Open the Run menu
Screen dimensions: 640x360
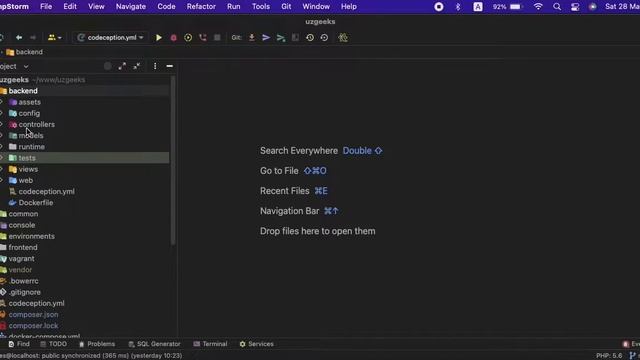(233, 7)
